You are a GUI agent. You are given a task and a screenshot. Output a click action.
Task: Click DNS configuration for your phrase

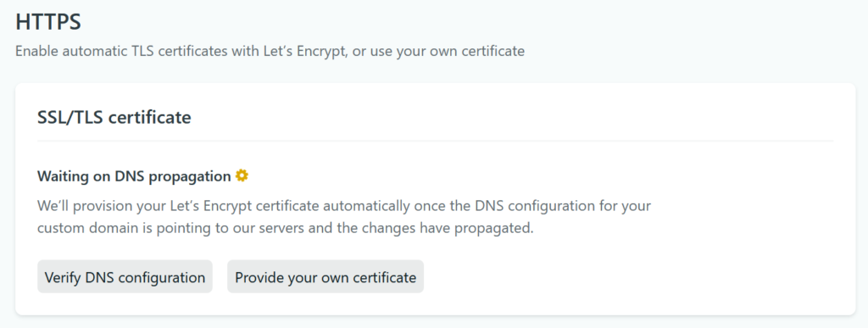[x=563, y=206]
